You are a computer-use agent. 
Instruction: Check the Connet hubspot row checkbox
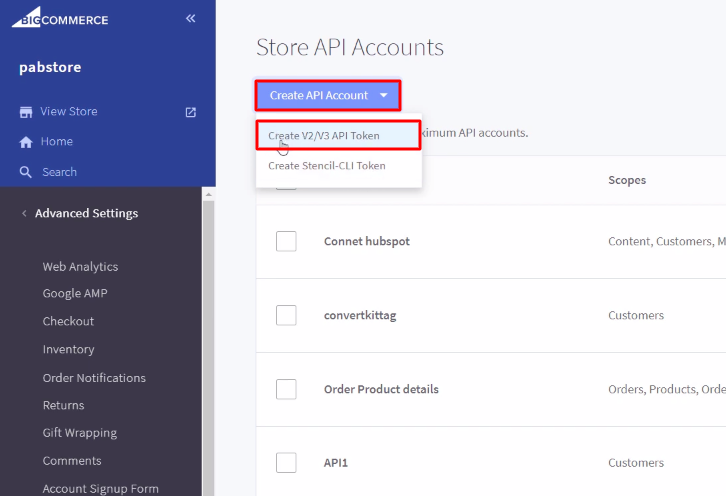(x=286, y=241)
